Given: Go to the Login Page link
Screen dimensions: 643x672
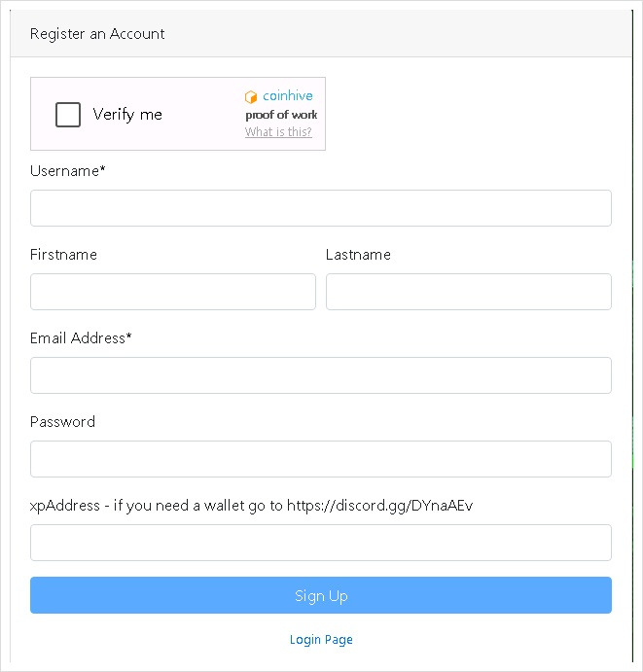Looking at the screenshot, I should click(321, 640).
